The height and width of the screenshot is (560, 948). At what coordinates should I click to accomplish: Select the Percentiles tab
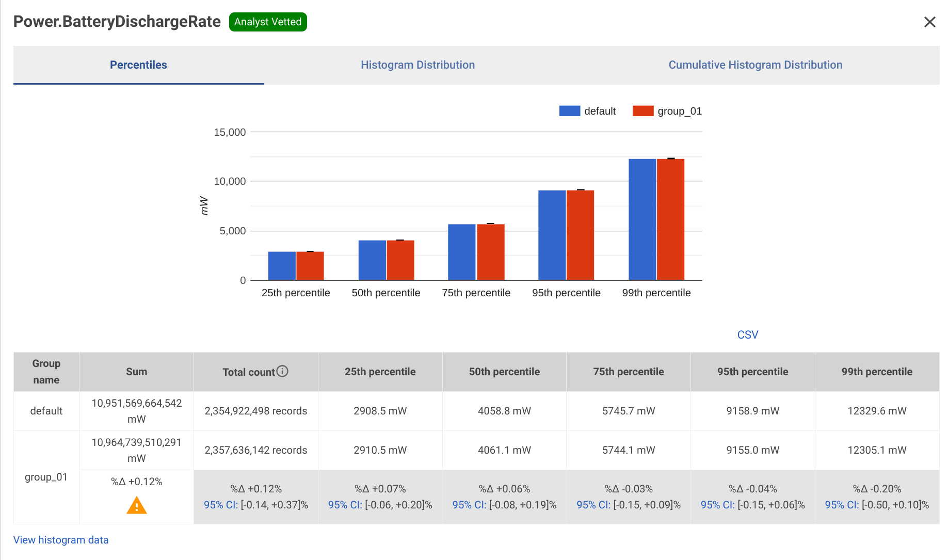[138, 65]
